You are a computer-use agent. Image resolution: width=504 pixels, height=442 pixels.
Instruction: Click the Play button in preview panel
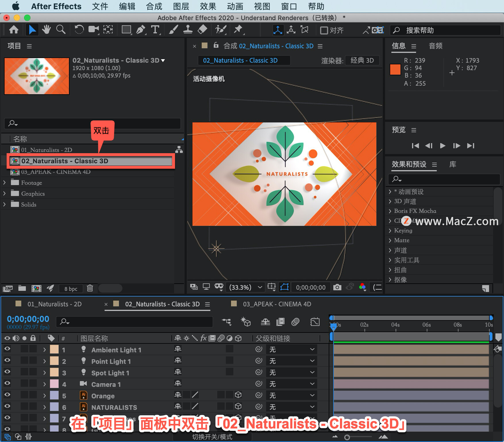[x=443, y=146]
